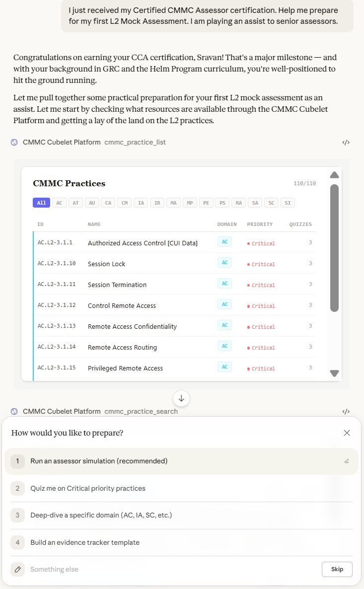Toggle the All practices filter

[x=41, y=203]
